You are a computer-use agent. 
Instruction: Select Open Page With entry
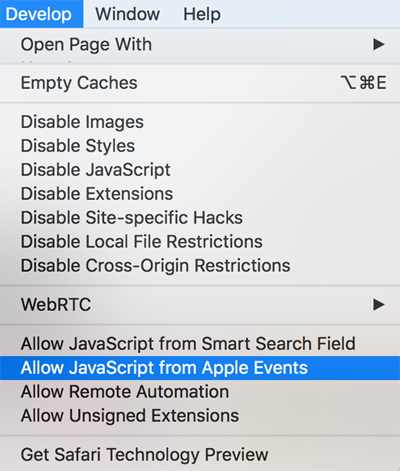(x=200, y=44)
